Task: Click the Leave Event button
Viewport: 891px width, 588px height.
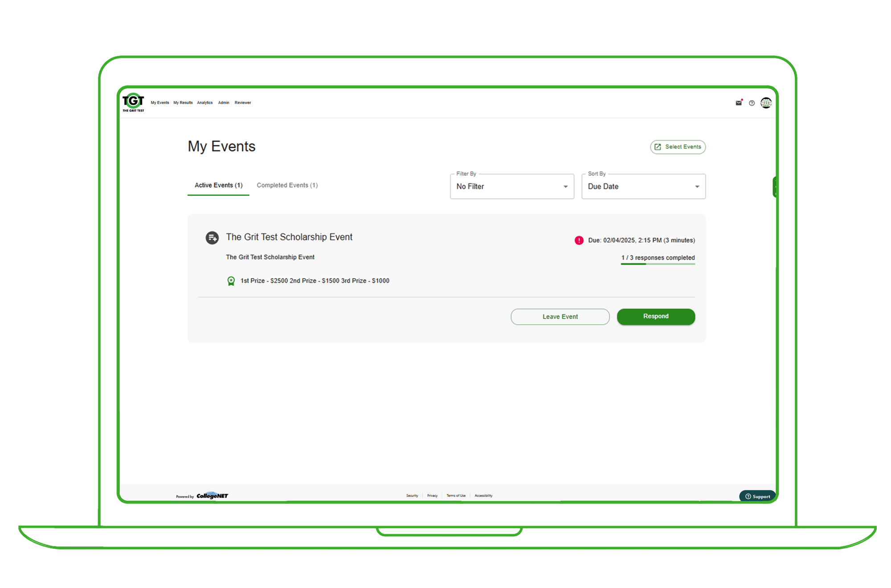Action: click(x=559, y=316)
